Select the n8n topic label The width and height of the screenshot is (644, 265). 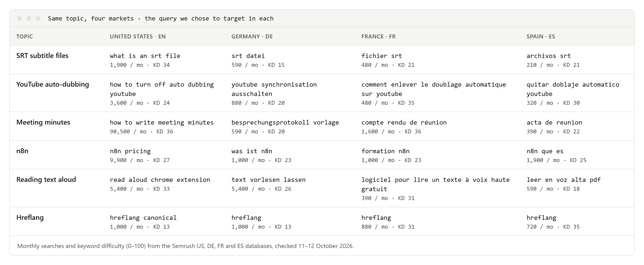point(22,151)
